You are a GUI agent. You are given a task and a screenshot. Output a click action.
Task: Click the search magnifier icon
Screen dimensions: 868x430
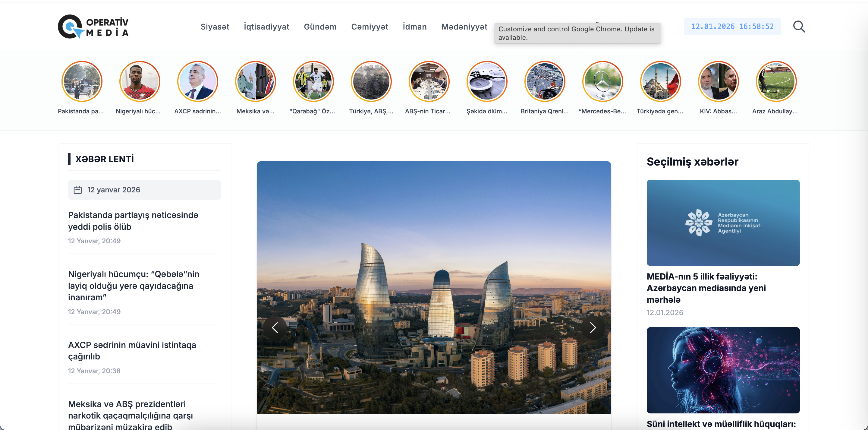799,26
